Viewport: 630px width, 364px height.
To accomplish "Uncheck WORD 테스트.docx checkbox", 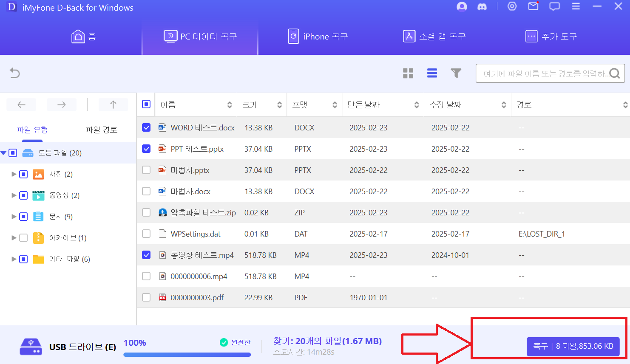I will click(146, 127).
